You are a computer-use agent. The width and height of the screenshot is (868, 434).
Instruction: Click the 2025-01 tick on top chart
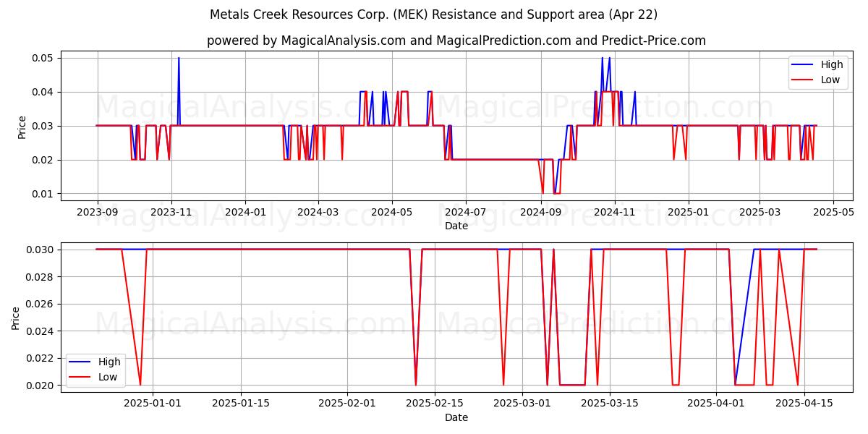click(x=688, y=212)
